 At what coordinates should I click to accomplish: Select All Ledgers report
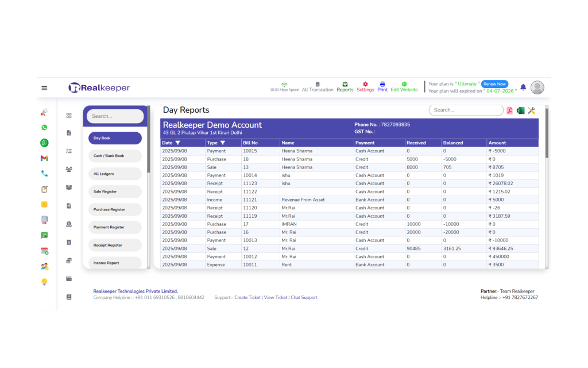tap(115, 174)
